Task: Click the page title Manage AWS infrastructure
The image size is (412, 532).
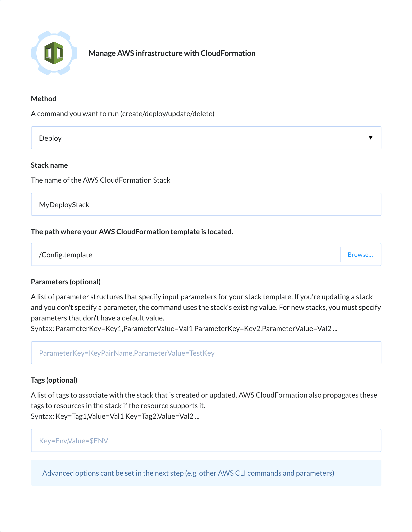Action: [172, 53]
